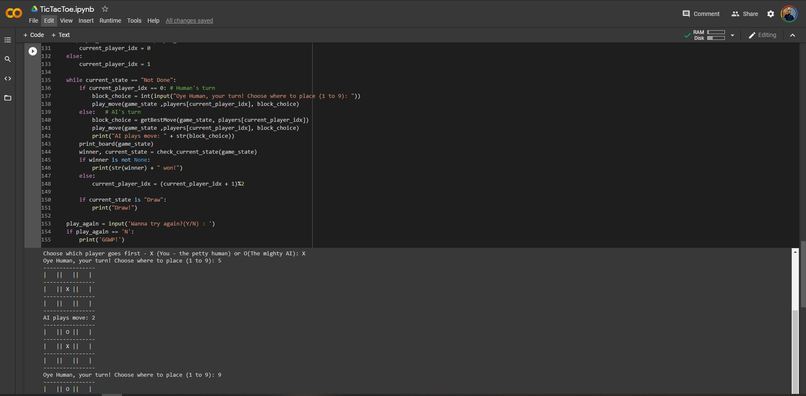Click the Disk usage bar
Viewport: 806px width, 396px height.
click(x=716, y=38)
